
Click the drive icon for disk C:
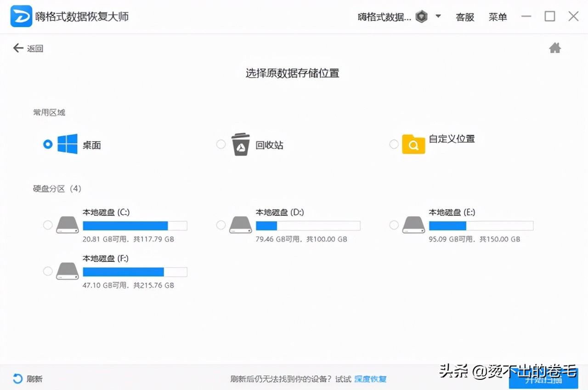(68, 225)
